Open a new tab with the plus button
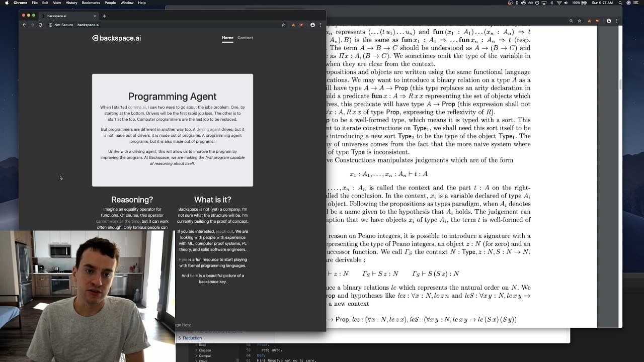 pos(104,16)
